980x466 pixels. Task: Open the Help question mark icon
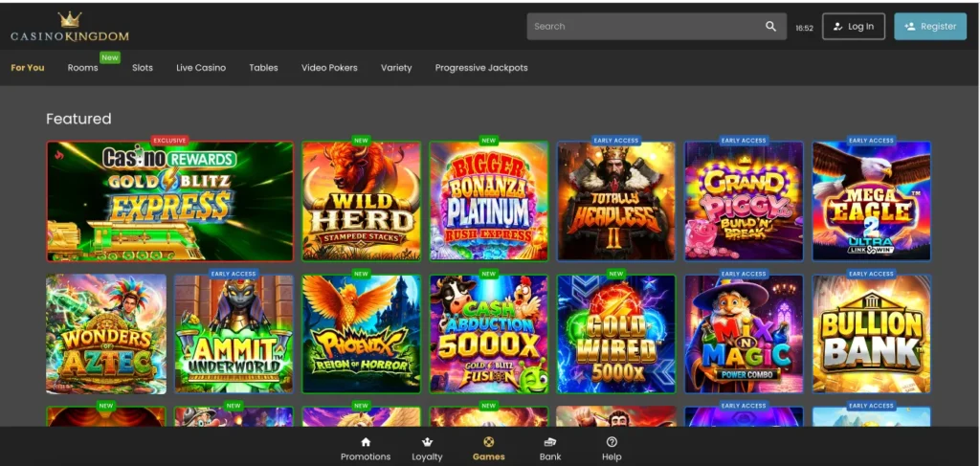[x=612, y=442]
